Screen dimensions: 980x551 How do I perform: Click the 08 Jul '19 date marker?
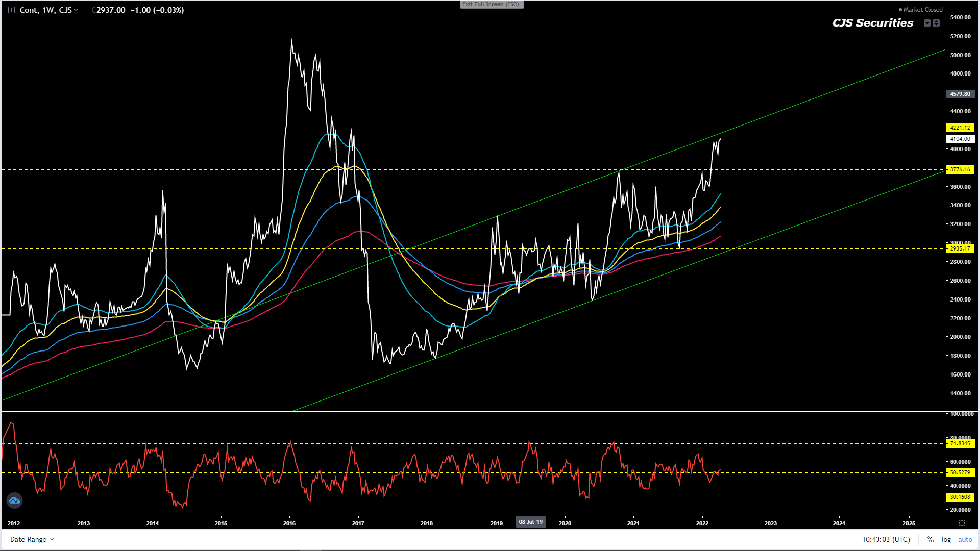click(x=530, y=522)
